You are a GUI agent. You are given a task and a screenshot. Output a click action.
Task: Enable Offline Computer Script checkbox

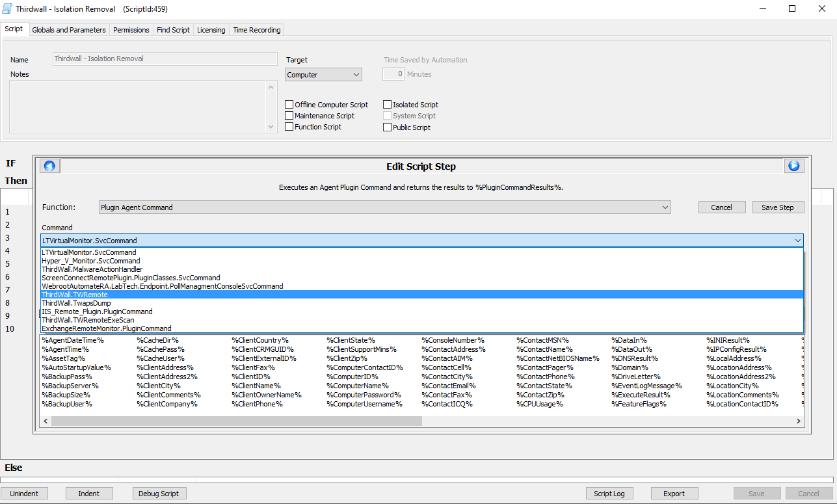[x=289, y=105]
